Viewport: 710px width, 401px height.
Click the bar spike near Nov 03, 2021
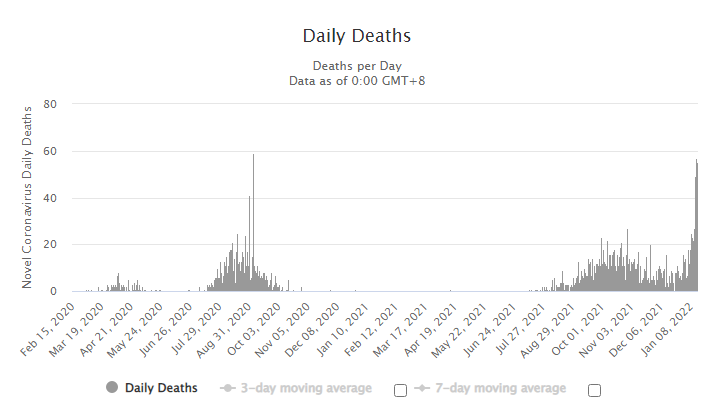point(628,260)
